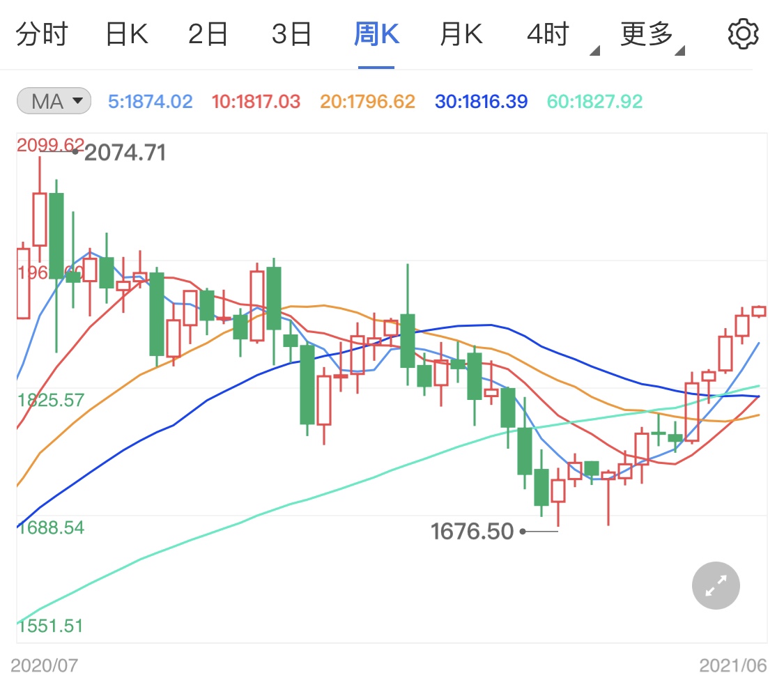Expand chart to fullscreen with arrows button
The image size is (784, 680).
pyautogui.click(x=716, y=585)
